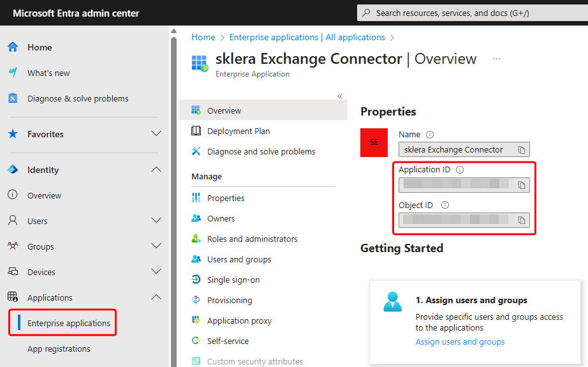The width and height of the screenshot is (588, 367).
Task: Click the Name text field
Action: point(464,149)
